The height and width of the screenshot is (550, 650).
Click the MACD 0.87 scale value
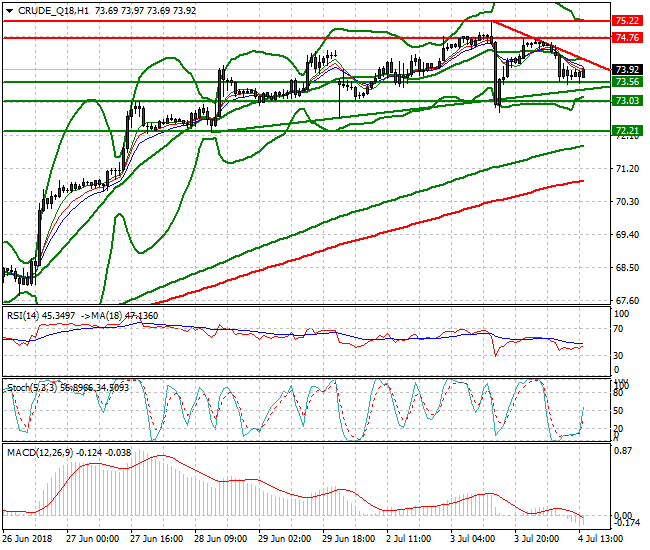click(x=623, y=451)
